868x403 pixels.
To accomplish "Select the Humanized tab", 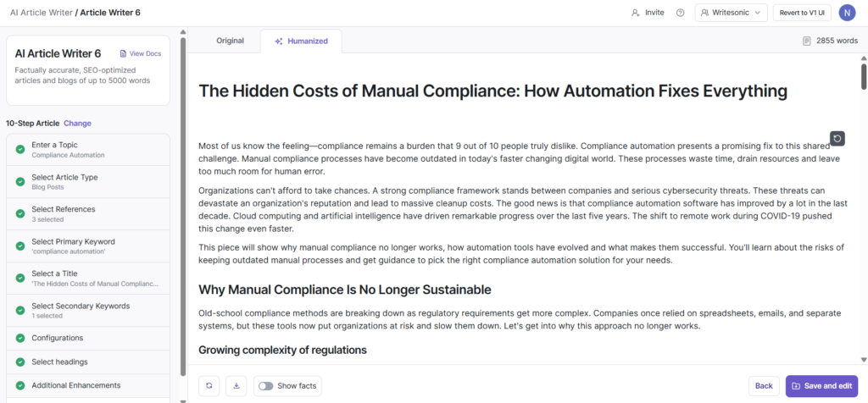I will pyautogui.click(x=301, y=41).
